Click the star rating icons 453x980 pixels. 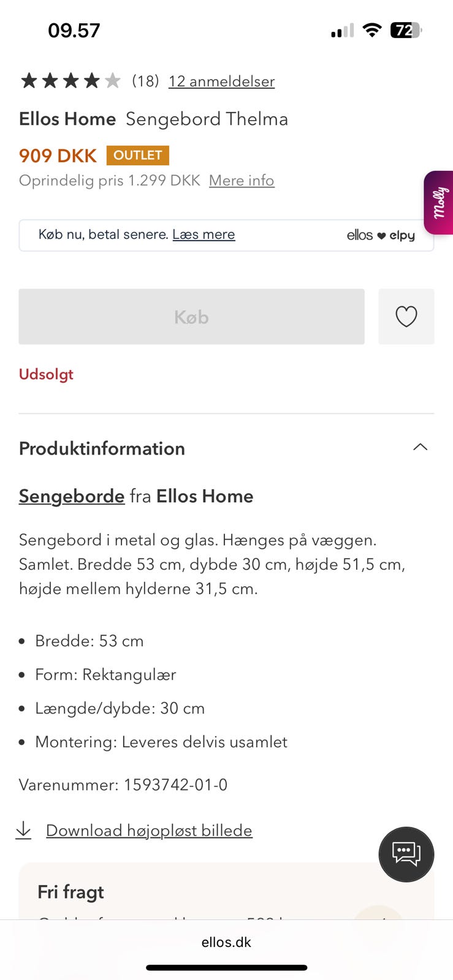click(x=70, y=81)
